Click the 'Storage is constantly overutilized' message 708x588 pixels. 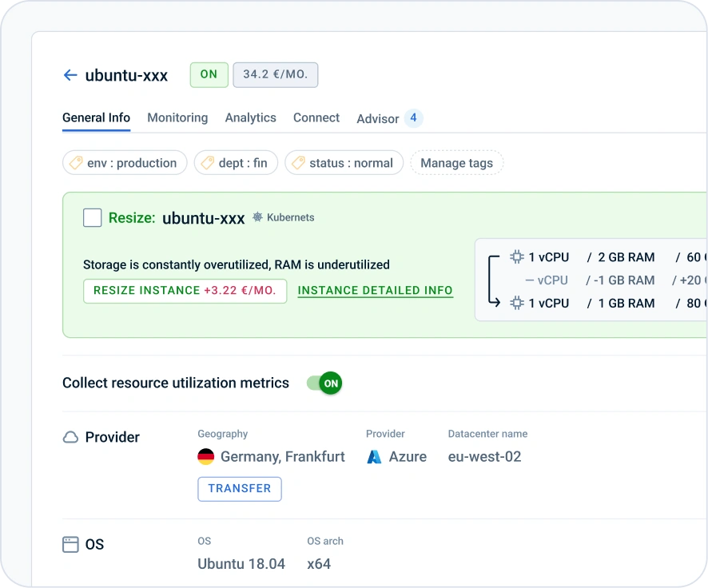[x=237, y=264]
